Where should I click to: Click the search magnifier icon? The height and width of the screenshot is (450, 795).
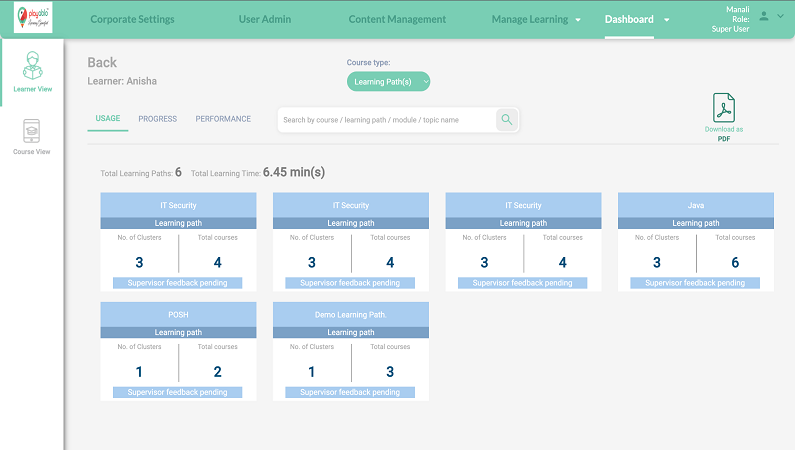click(507, 120)
